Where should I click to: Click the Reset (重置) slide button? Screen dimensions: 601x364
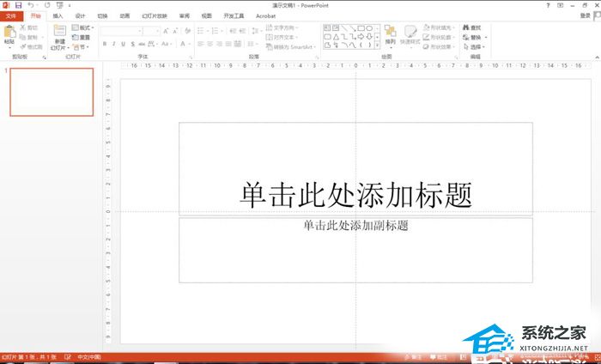[82, 38]
